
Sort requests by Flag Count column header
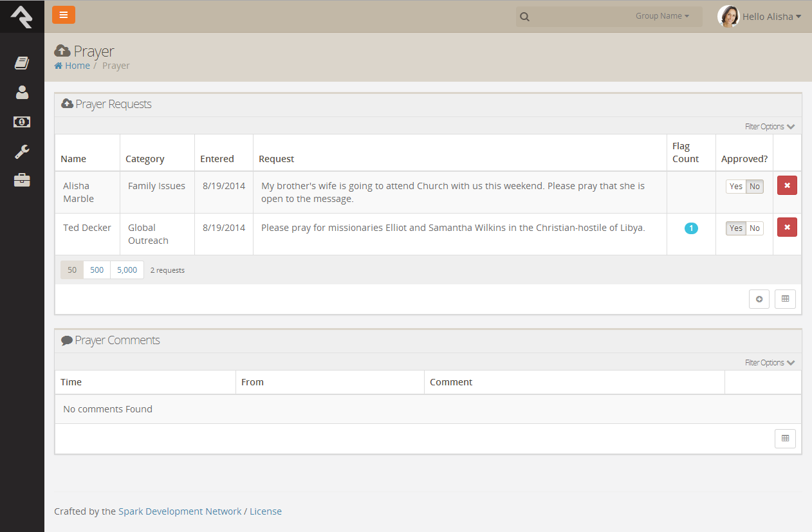[x=686, y=152]
